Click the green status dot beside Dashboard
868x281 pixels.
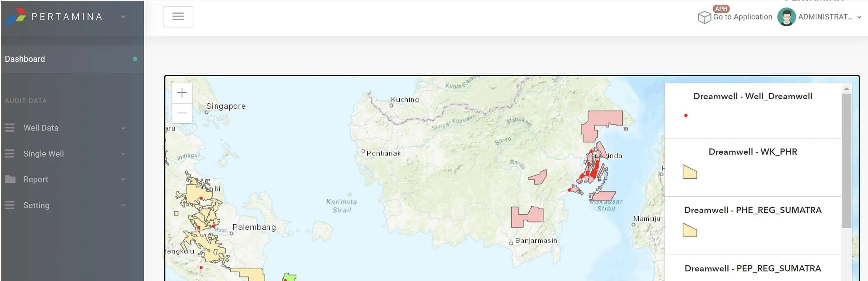pyautogui.click(x=135, y=59)
